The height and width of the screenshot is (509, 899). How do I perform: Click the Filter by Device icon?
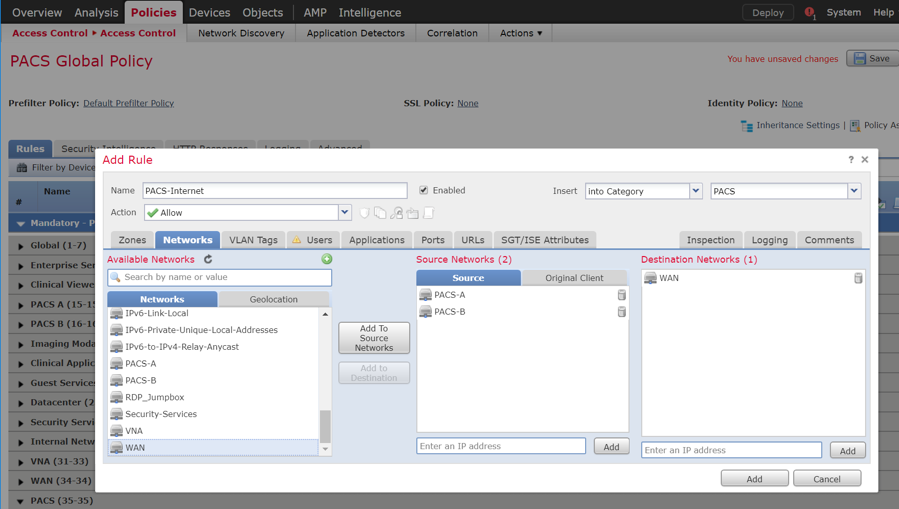coord(22,167)
